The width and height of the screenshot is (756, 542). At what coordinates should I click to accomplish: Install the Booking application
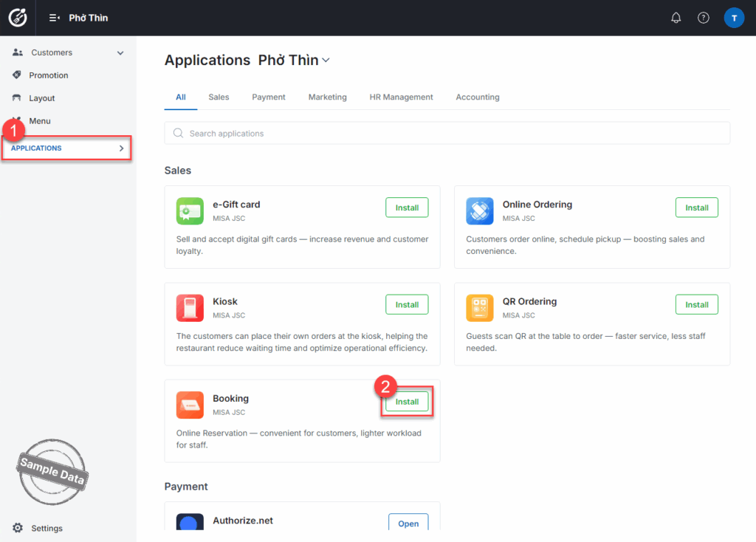click(x=407, y=402)
